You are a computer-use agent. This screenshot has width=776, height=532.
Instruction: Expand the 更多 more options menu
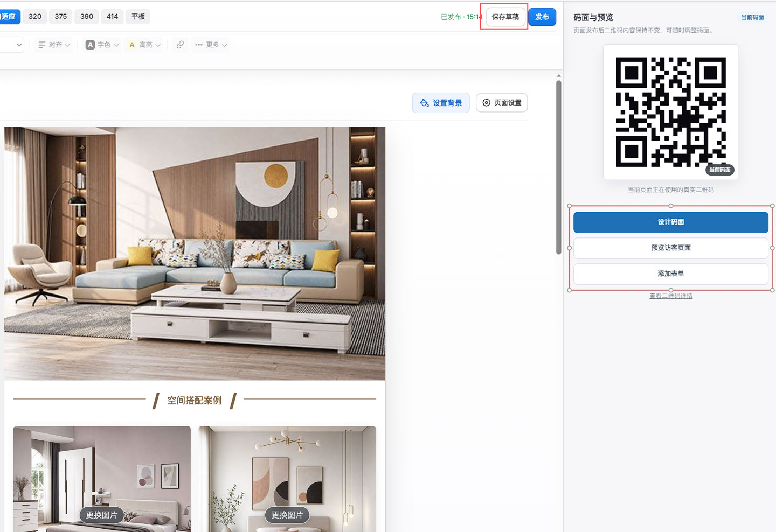(x=211, y=45)
